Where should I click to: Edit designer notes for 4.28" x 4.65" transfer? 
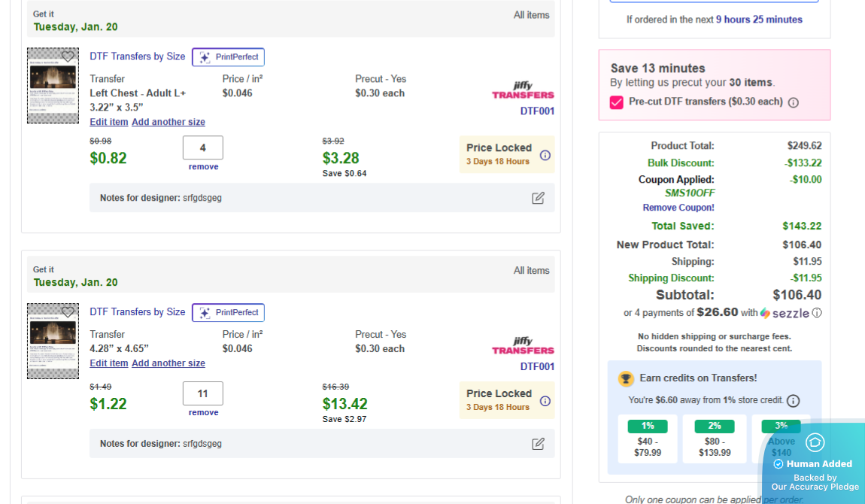point(538,444)
